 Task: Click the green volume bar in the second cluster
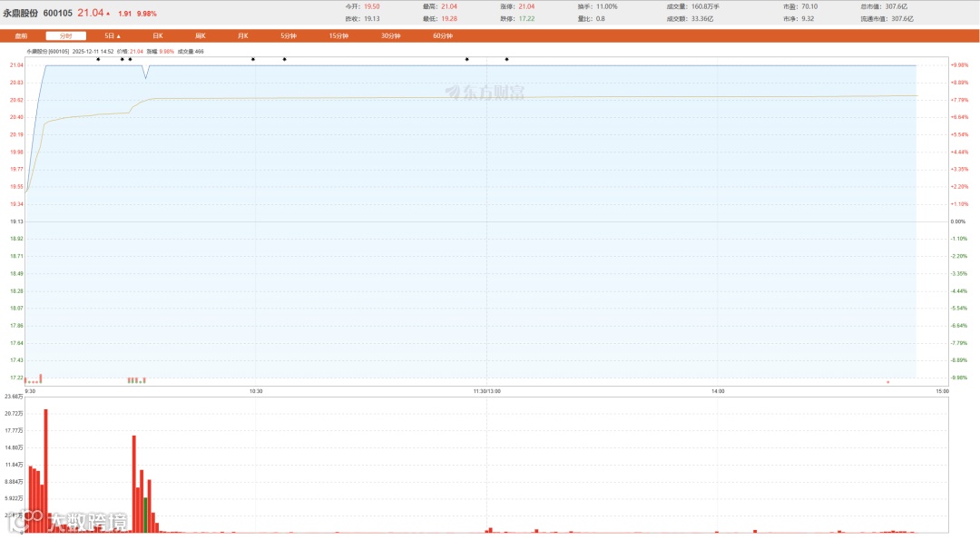pos(145,515)
